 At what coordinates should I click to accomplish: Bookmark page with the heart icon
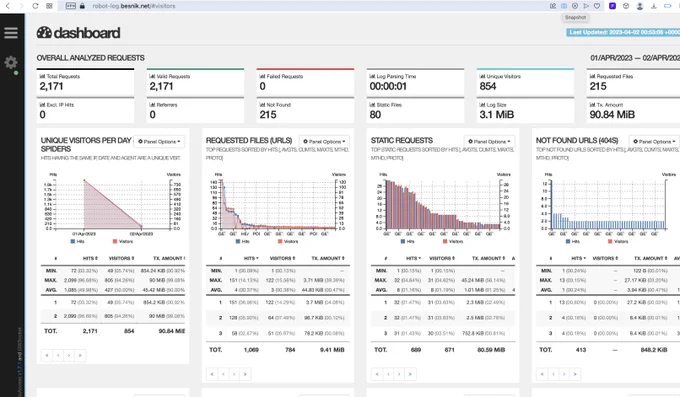click(x=597, y=6)
